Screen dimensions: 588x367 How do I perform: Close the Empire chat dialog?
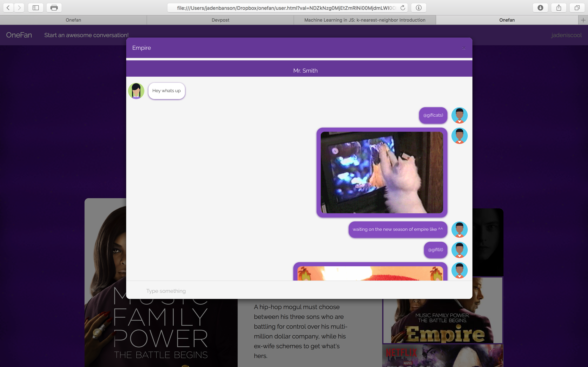tap(464, 48)
